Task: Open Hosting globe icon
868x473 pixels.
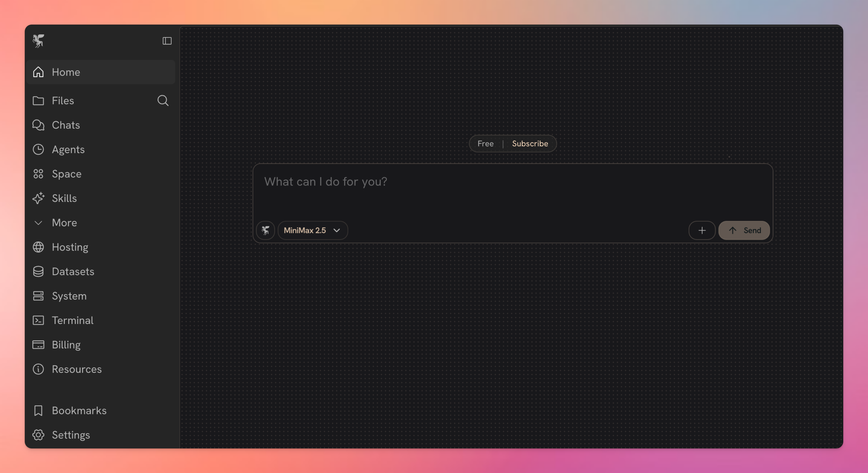Action: [38, 247]
